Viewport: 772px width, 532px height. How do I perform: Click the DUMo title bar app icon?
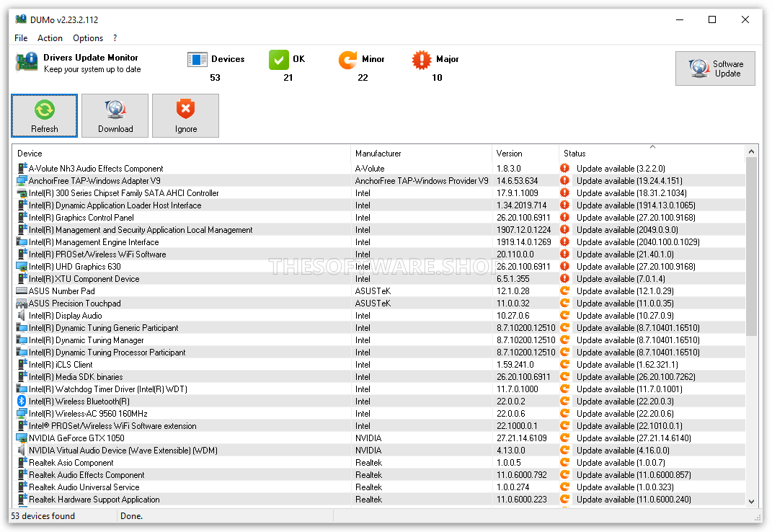tap(21, 19)
